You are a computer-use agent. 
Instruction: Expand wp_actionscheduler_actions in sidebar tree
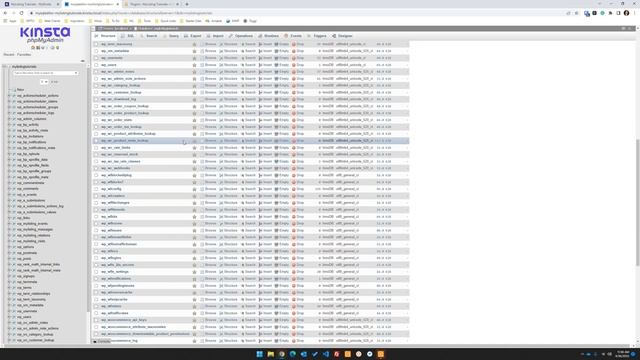(x=9, y=96)
